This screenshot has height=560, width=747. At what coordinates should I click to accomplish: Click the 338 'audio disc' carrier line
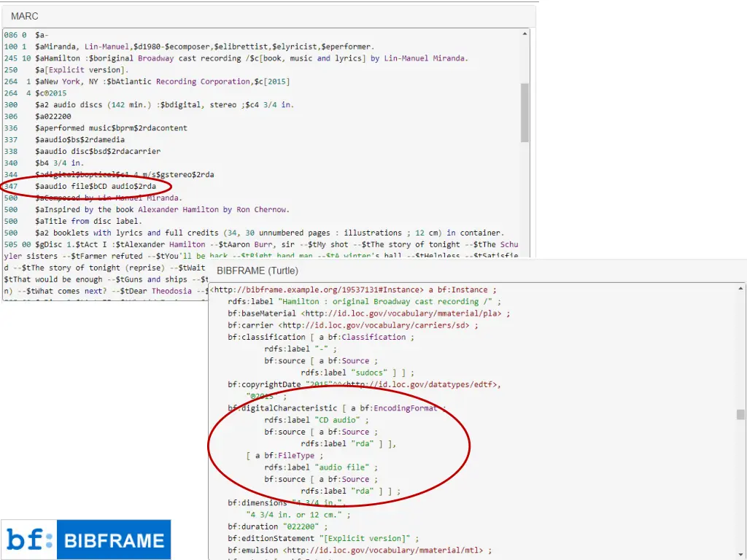point(82,152)
